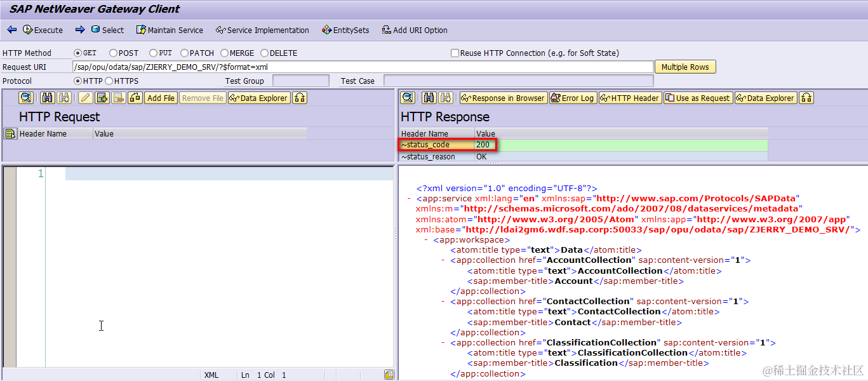
Task: Select the MERGE HTTP method
Action: [x=224, y=53]
